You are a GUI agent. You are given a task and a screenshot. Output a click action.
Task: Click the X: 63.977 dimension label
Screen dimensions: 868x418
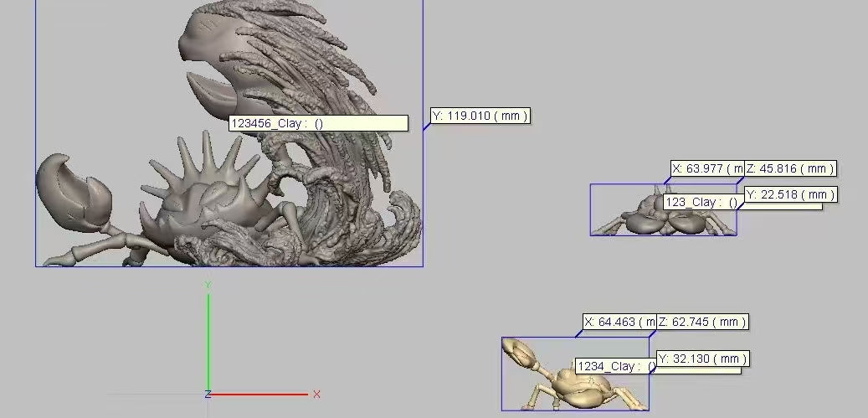click(706, 168)
